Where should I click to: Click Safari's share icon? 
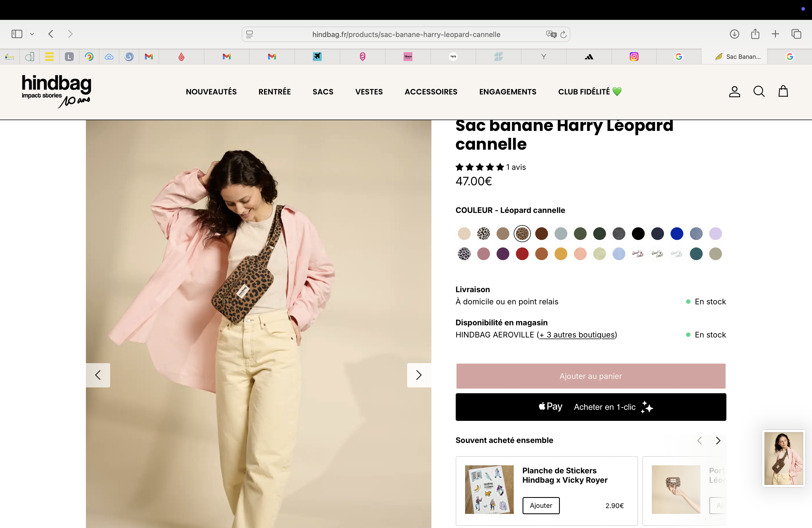coord(755,34)
